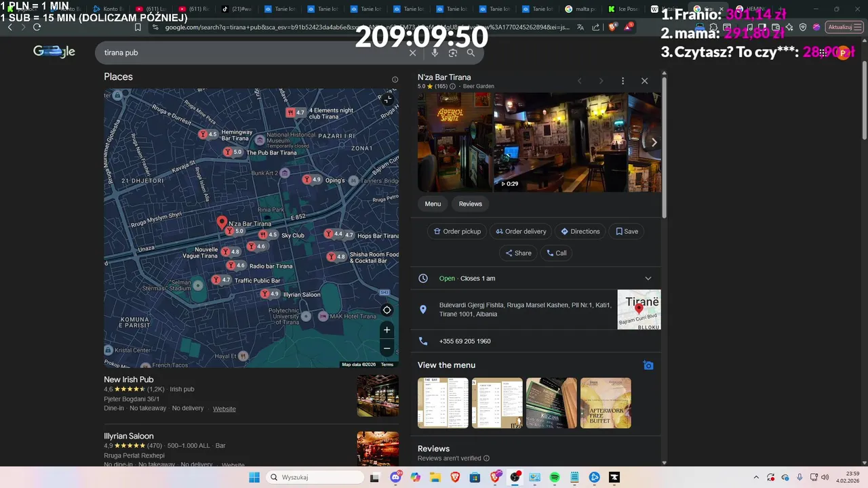Open Spotify from the taskbar
This screenshot has height=488, width=868.
pyautogui.click(x=554, y=477)
